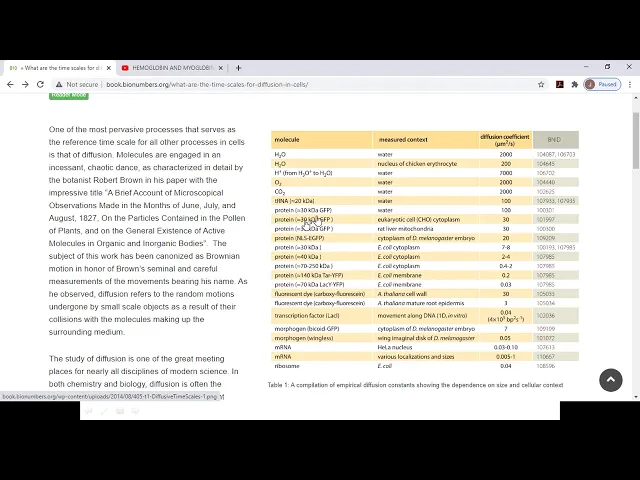The height and width of the screenshot is (480, 640).
Task: Select the 'What are the time scales' tab
Action: point(57,68)
